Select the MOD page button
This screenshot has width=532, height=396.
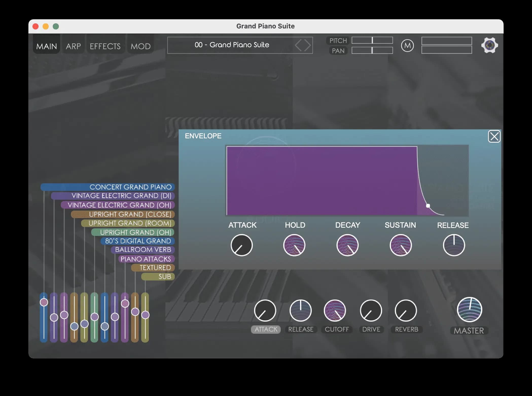point(140,46)
